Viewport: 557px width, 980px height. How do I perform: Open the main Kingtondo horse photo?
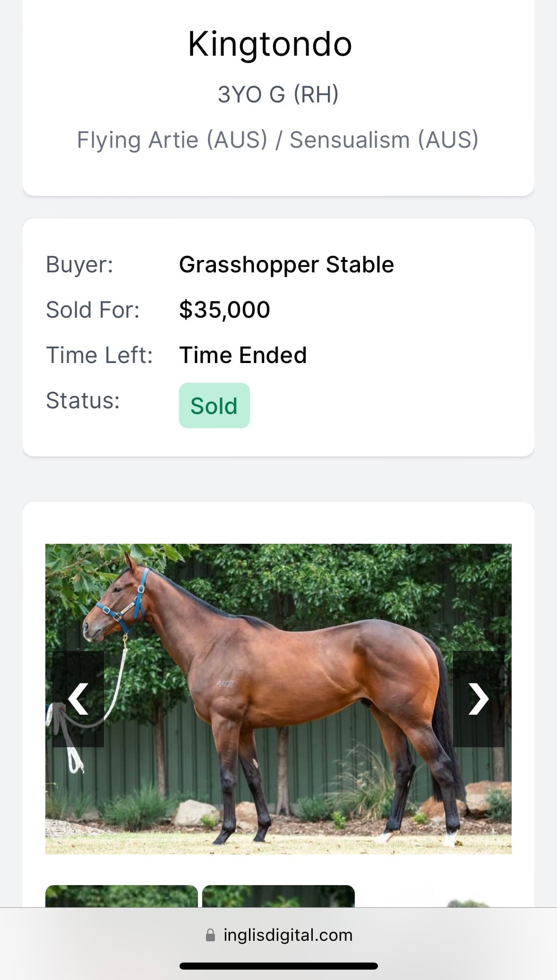(278, 699)
